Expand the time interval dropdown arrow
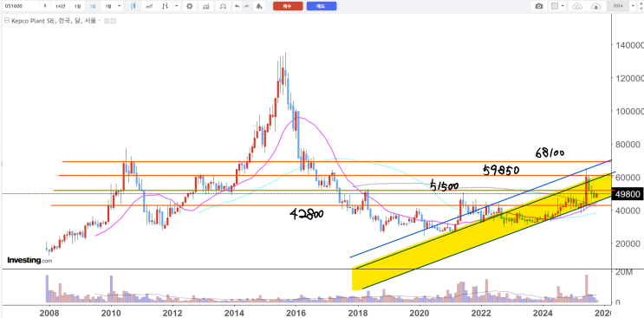 pos(119,6)
